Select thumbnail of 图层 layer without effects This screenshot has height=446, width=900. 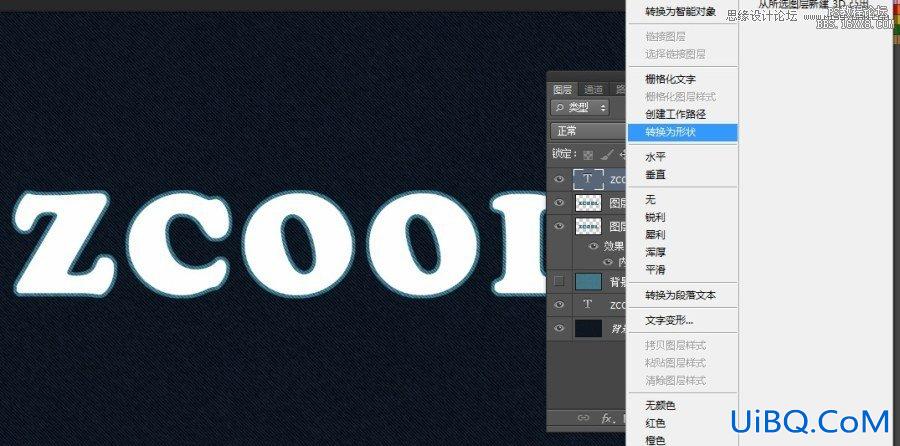[588, 202]
